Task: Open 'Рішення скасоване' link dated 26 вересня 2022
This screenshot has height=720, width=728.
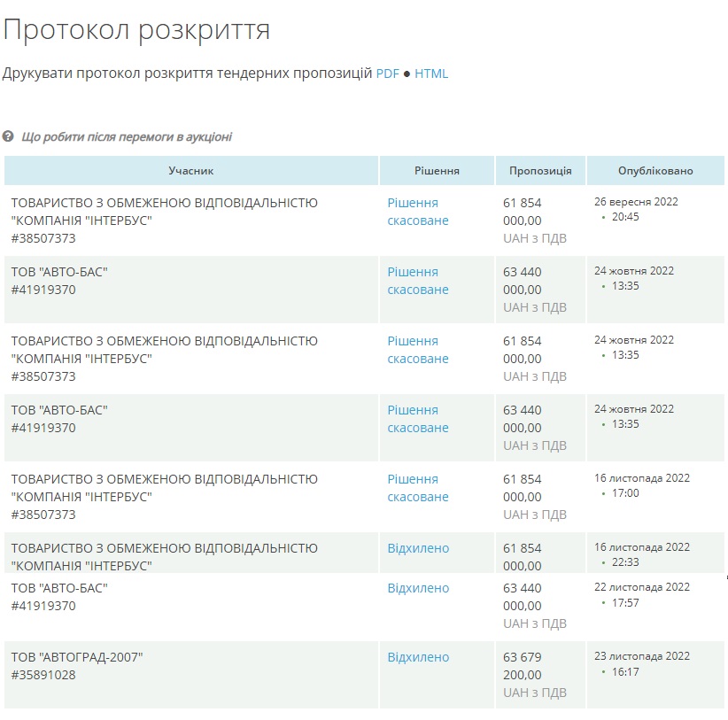Action: click(x=418, y=212)
